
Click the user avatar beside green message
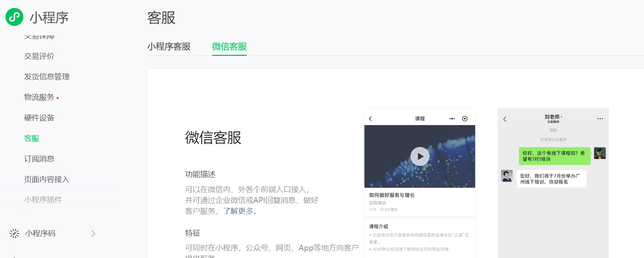tap(600, 153)
